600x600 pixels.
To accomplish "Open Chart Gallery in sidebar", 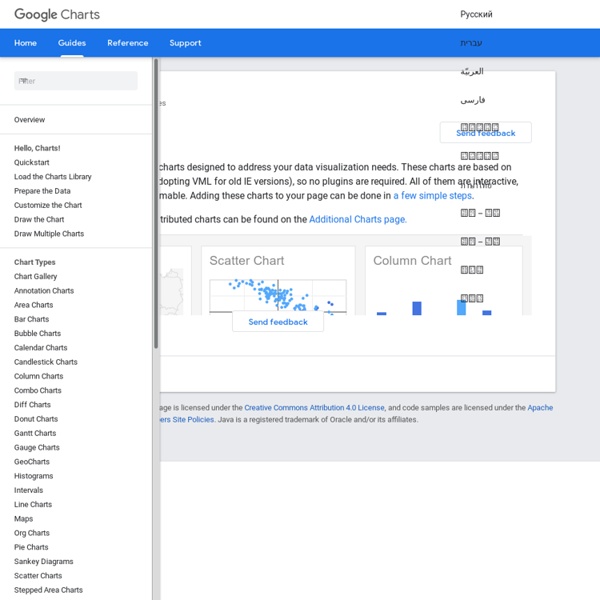I will 36,276.
